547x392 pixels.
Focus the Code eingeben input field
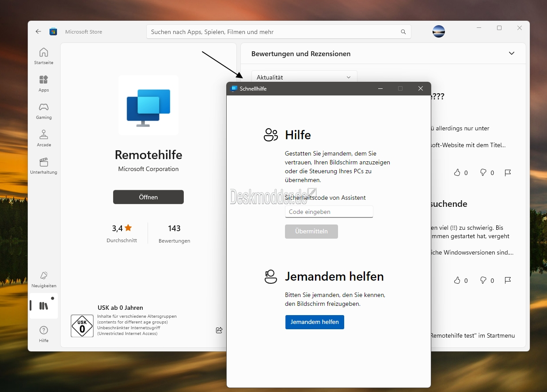(x=329, y=212)
